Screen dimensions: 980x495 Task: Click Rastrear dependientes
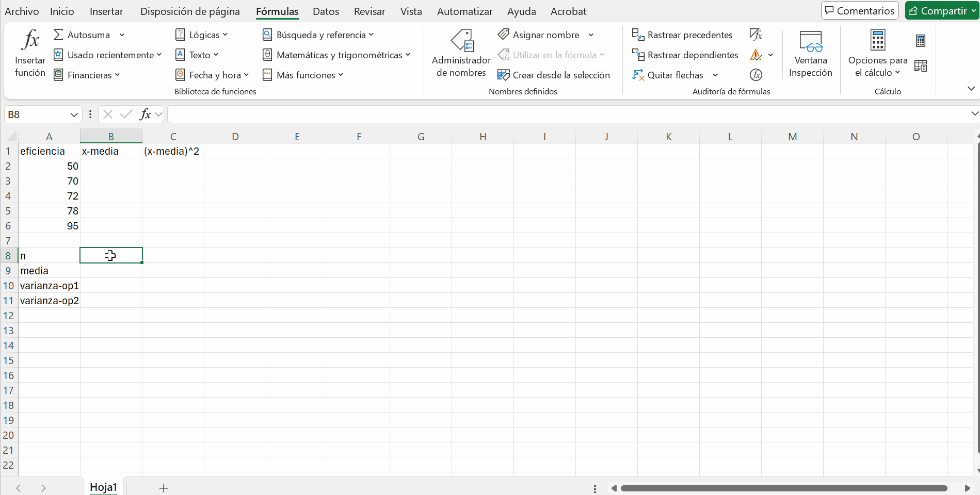click(x=685, y=55)
